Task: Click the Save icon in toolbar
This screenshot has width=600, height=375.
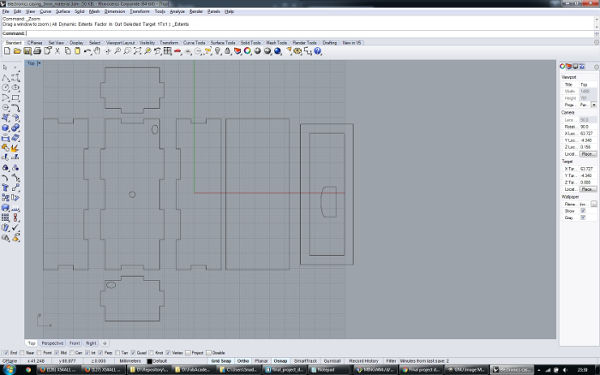Action: (27, 51)
